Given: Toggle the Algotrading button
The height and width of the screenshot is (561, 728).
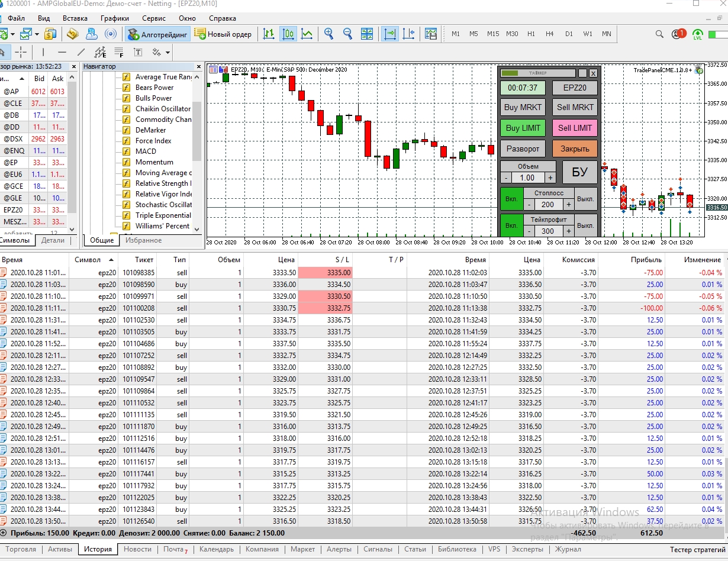Looking at the screenshot, I should coord(157,34).
